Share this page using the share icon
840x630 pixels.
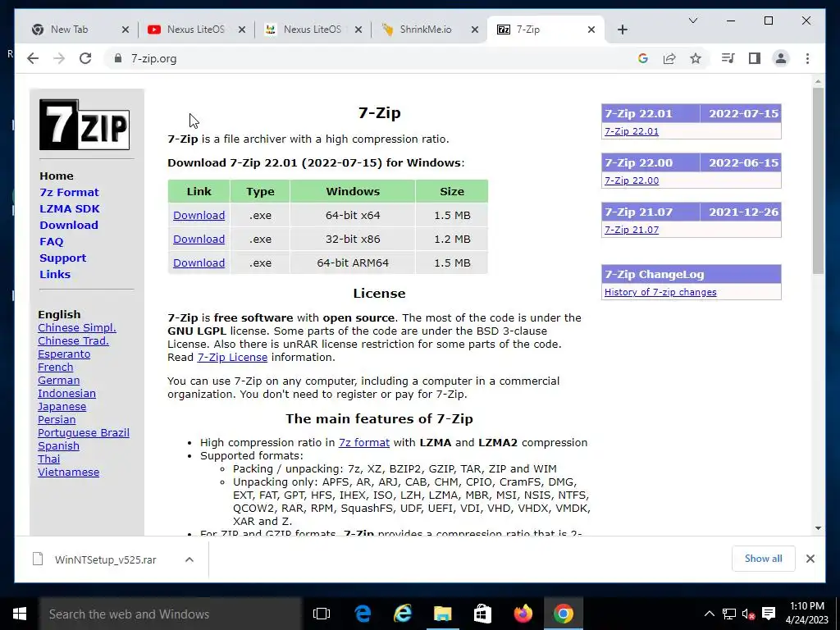[669, 58]
